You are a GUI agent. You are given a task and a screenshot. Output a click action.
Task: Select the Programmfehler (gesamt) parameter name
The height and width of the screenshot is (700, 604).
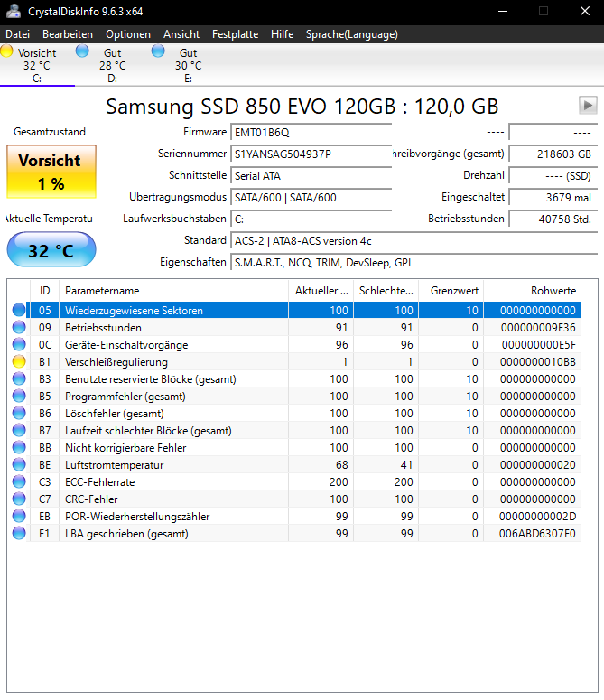(x=125, y=397)
